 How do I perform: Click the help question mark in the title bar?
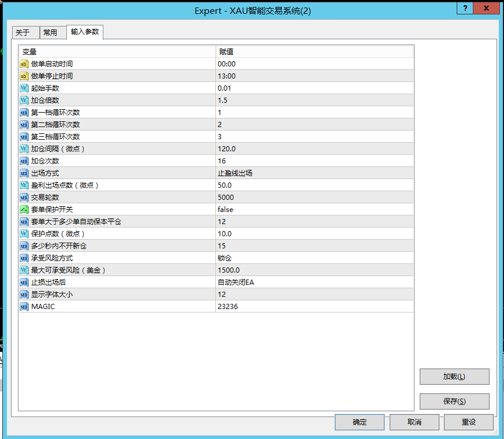click(464, 8)
